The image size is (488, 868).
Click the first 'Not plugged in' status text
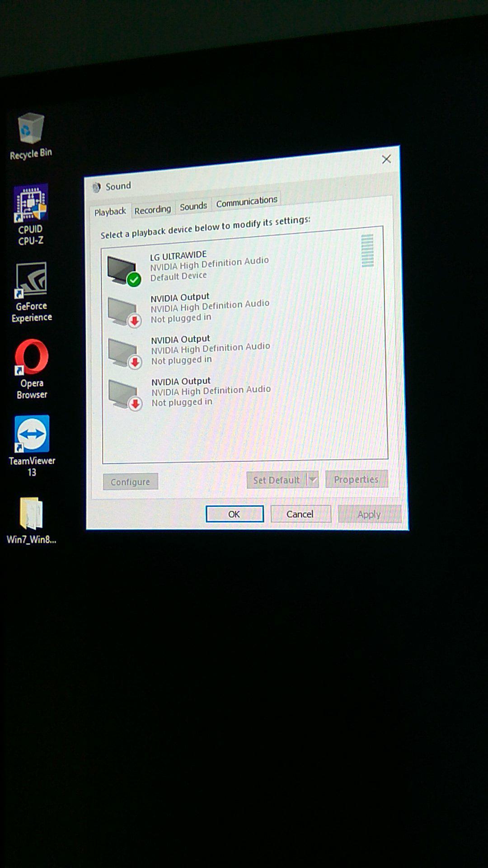[x=181, y=318]
